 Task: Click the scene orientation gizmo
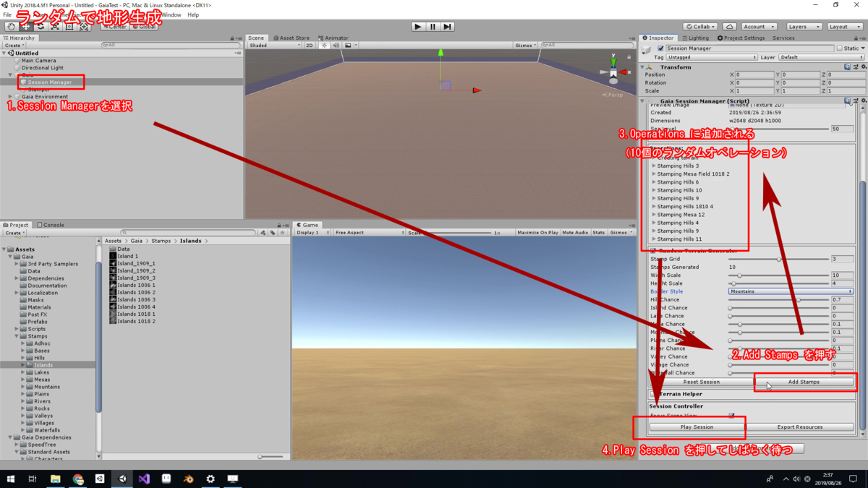[x=613, y=72]
